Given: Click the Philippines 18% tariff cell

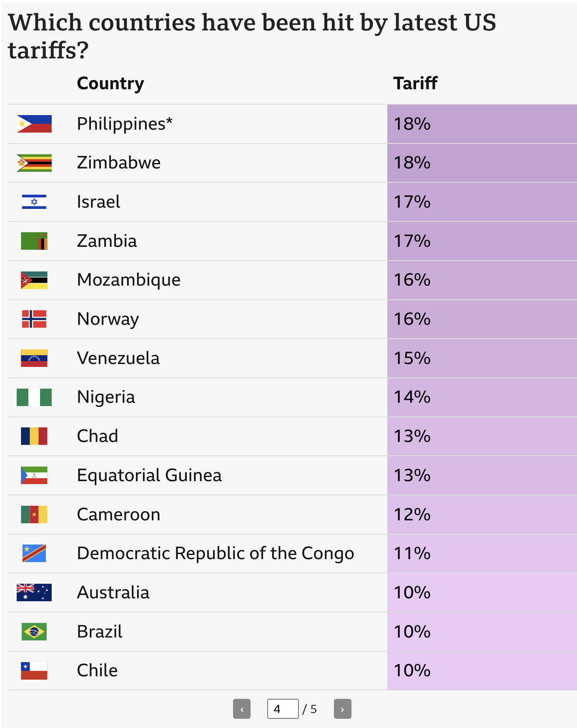Looking at the screenshot, I should (482, 124).
